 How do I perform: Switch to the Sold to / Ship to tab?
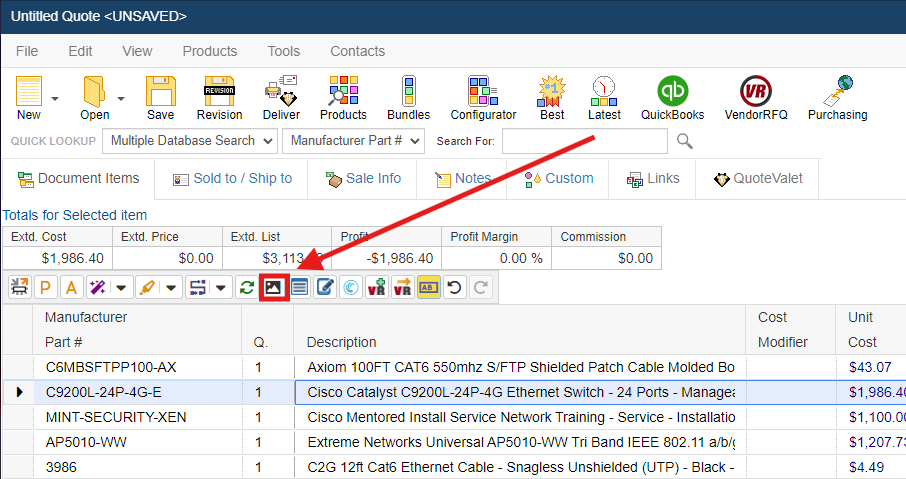(x=232, y=179)
